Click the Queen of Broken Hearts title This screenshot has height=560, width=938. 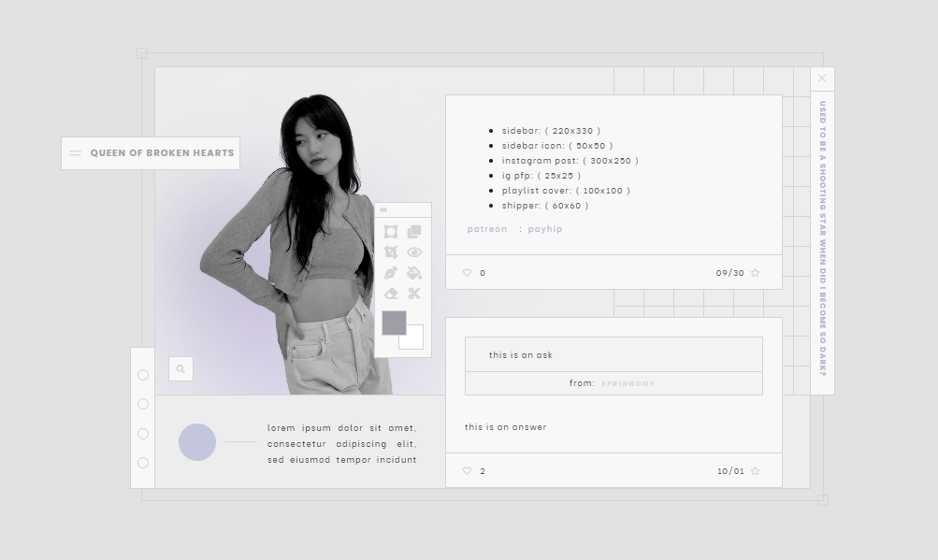pos(162,153)
